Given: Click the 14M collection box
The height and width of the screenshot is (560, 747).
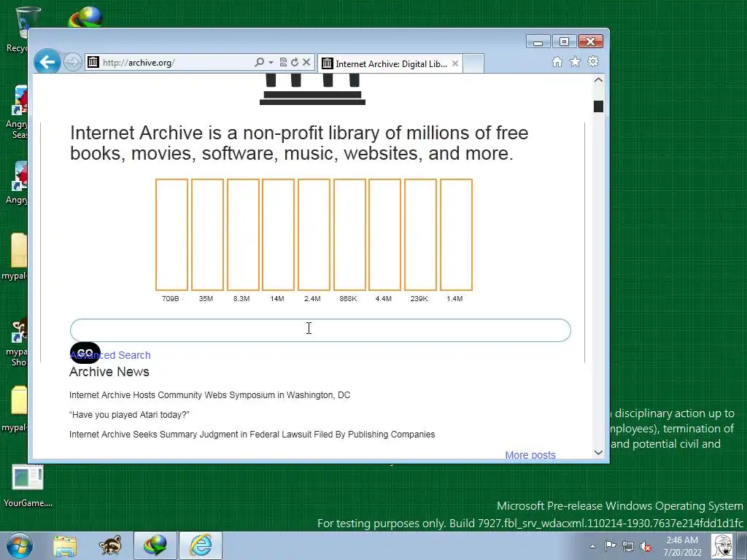Looking at the screenshot, I should point(278,235).
